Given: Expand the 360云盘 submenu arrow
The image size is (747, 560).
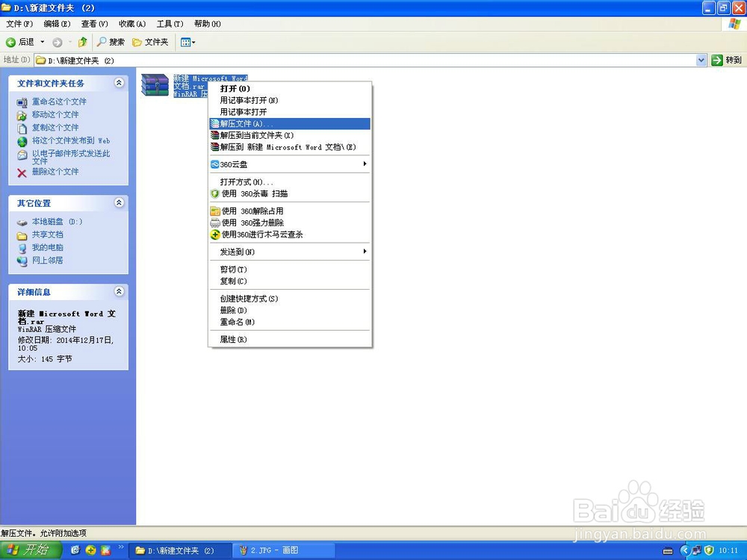Looking at the screenshot, I should tap(365, 164).
